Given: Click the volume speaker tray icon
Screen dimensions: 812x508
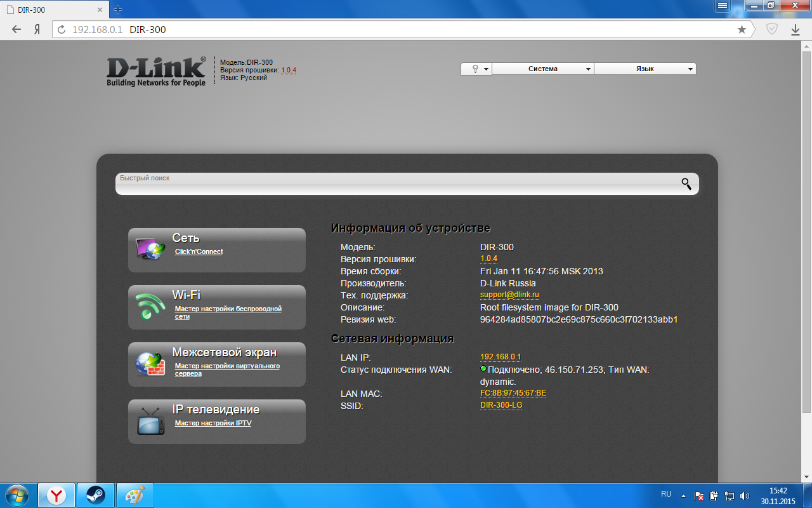Looking at the screenshot, I should [x=745, y=495].
